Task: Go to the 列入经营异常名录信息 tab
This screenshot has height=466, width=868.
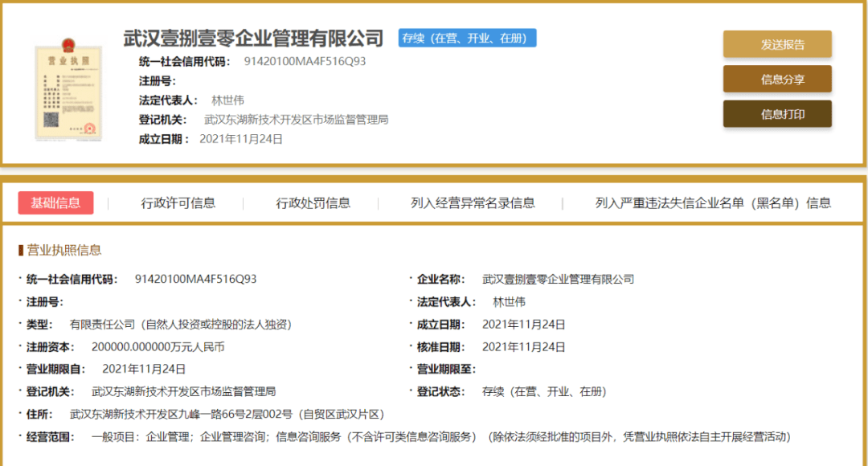Action: coord(473,203)
